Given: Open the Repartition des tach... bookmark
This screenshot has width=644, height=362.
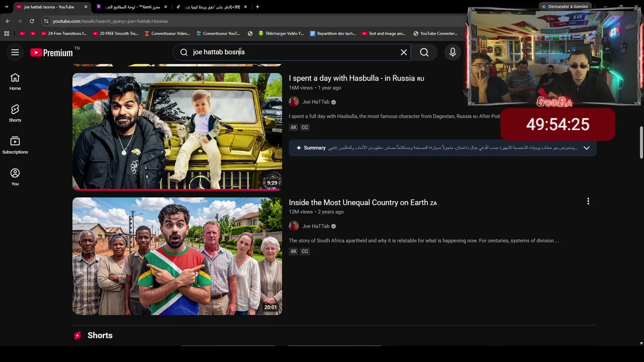Looking at the screenshot, I should 333,34.
